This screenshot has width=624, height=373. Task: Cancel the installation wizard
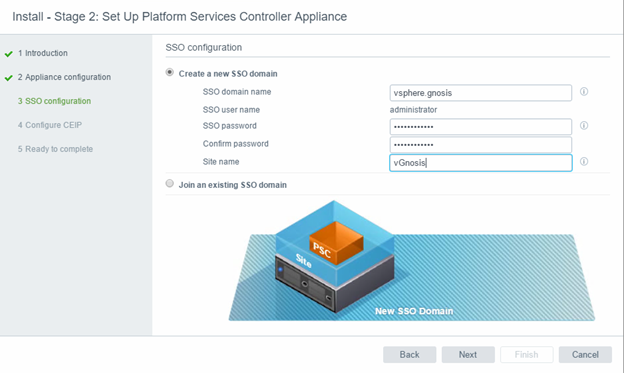585,354
